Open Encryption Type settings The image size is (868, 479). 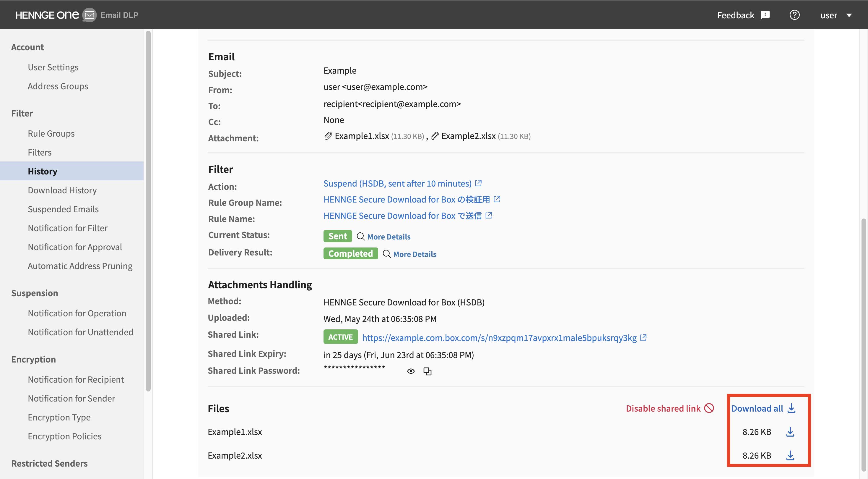click(59, 417)
